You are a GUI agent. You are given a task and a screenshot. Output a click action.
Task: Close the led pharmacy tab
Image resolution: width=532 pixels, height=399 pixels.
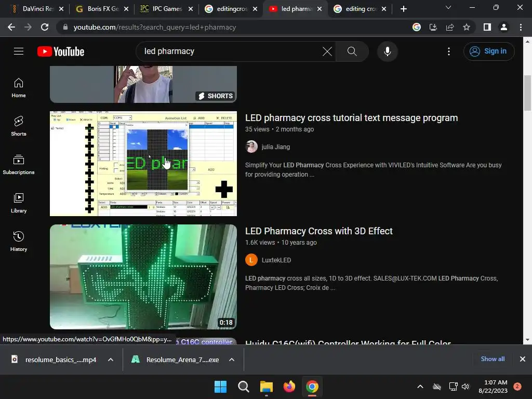click(x=320, y=9)
